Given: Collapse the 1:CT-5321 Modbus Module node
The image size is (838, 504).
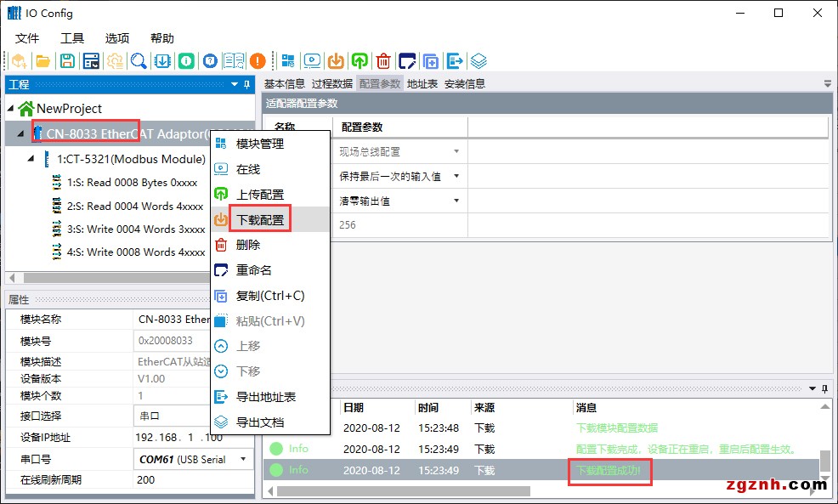Looking at the screenshot, I should point(31,159).
